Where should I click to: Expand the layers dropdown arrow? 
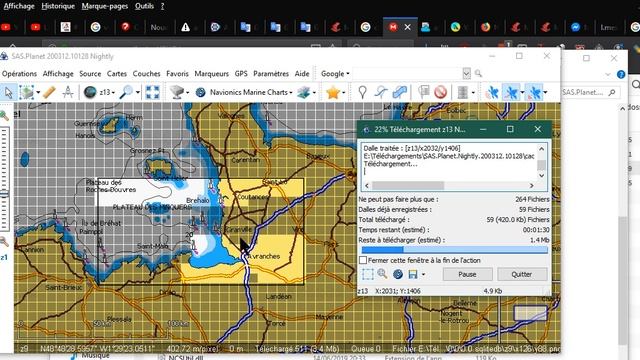(314, 93)
